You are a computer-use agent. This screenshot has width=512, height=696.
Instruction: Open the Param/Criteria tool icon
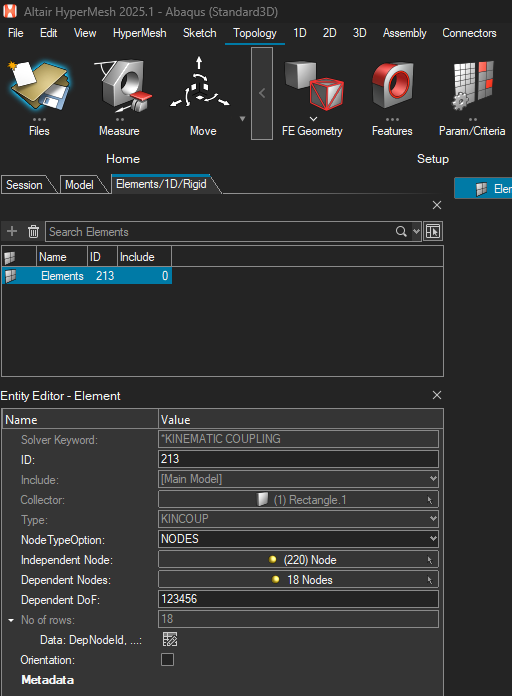coord(472,85)
